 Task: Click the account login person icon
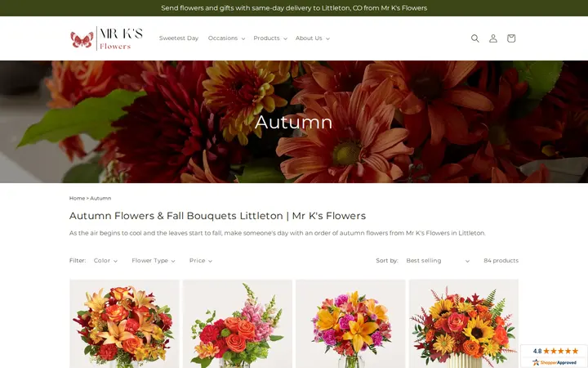492,38
